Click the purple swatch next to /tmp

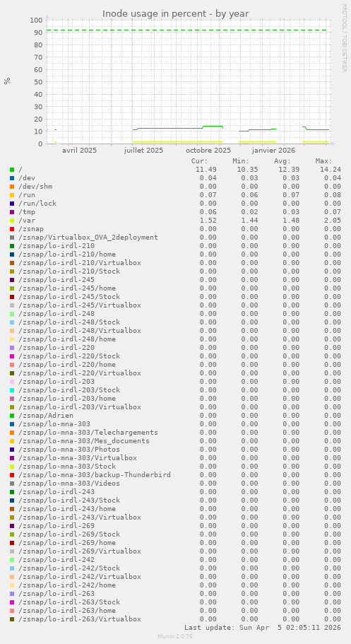(12, 212)
